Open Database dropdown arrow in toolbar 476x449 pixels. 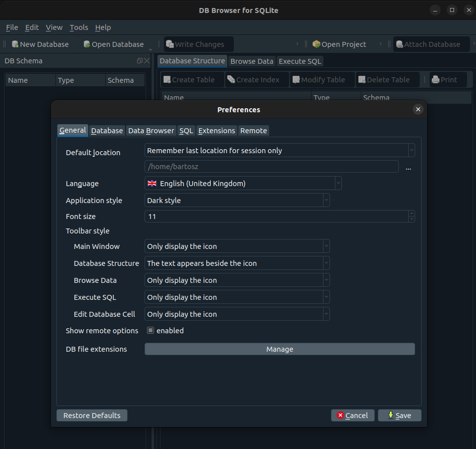click(151, 49)
